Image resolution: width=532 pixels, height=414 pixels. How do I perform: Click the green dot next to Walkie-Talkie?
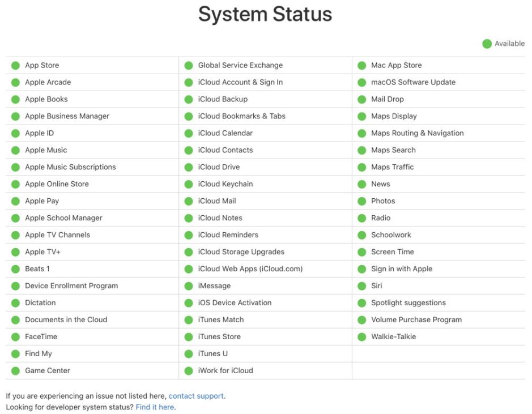pos(361,337)
